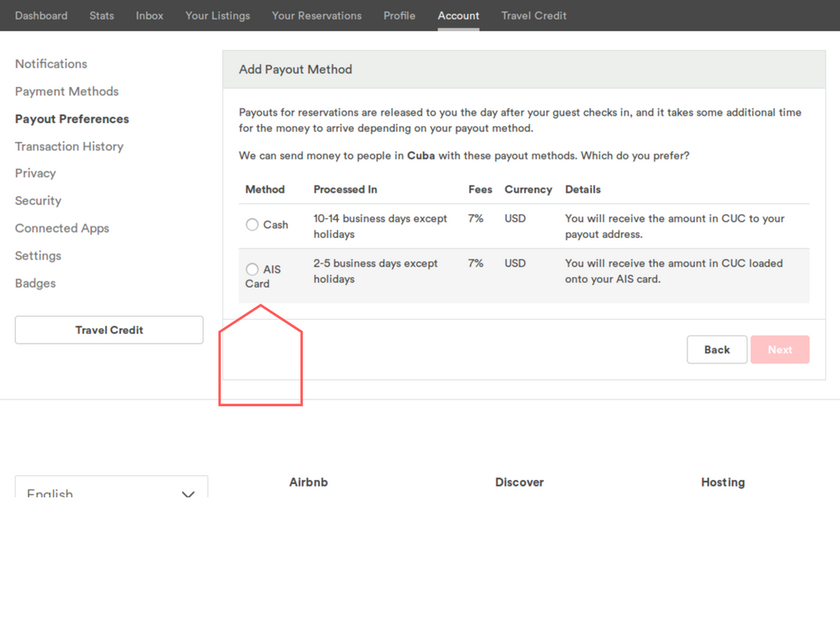This screenshot has height=630, width=840.
Task: Open Transaction History in sidebar
Action: [69, 146]
